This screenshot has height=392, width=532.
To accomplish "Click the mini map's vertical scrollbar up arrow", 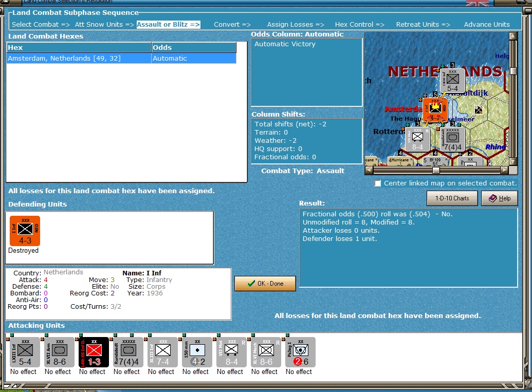I will point(513,36).
